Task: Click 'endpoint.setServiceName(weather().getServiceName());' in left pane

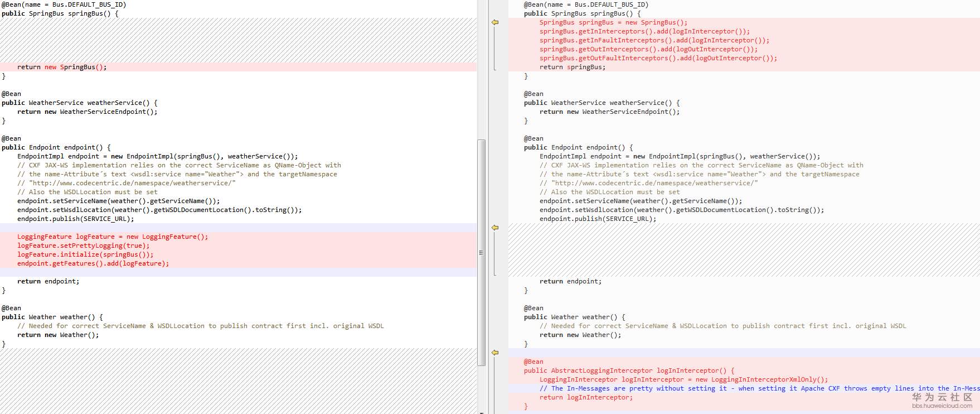Action: click(x=119, y=201)
